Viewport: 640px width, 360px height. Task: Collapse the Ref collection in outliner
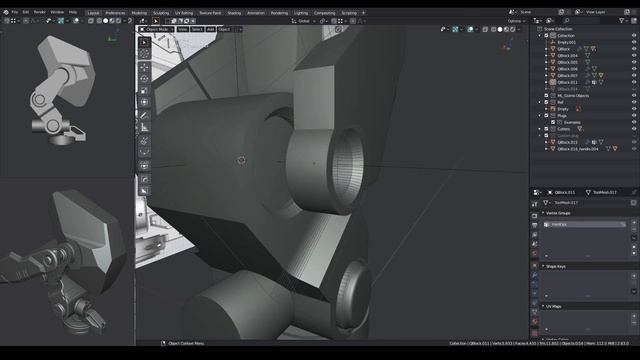pyautogui.click(x=540, y=102)
